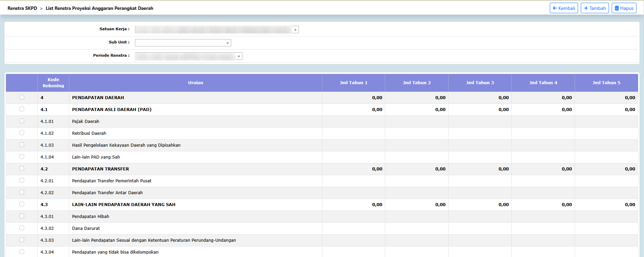The height and width of the screenshot is (257, 644).
Task: Open the Periode Renstra dropdown
Action: click(188, 56)
